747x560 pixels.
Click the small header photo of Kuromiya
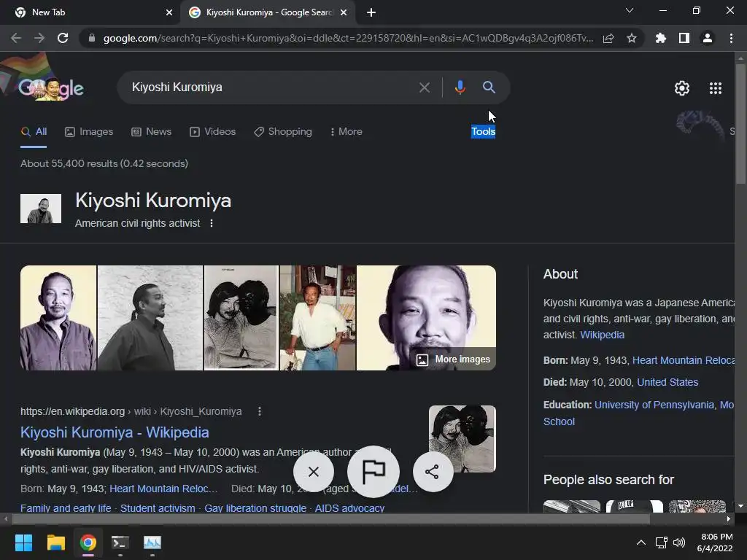click(x=41, y=209)
